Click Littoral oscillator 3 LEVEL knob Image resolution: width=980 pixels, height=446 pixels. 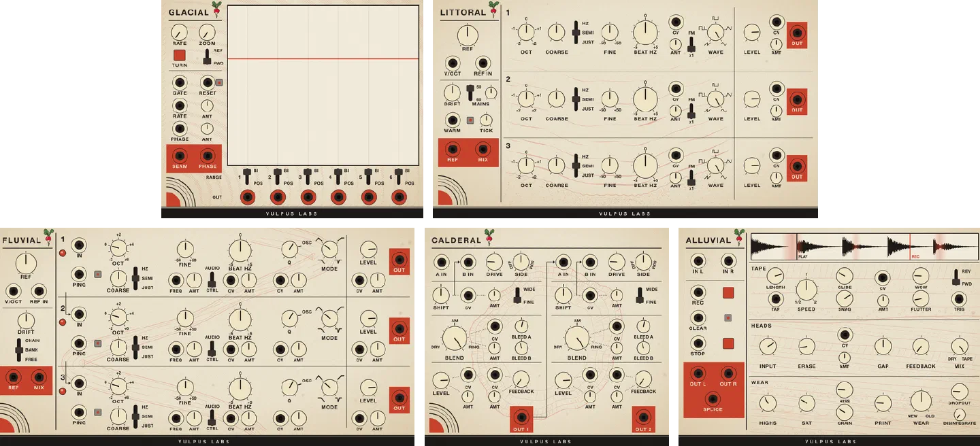[x=752, y=165]
